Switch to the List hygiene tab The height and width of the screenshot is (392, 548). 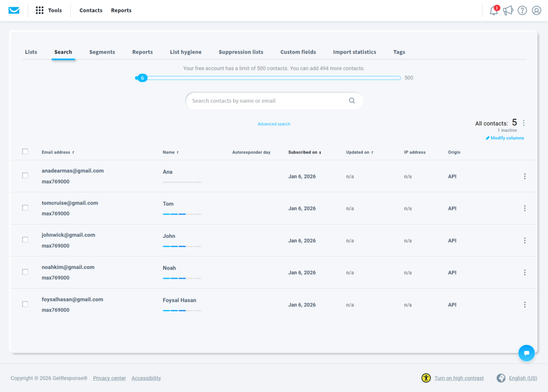pos(186,52)
